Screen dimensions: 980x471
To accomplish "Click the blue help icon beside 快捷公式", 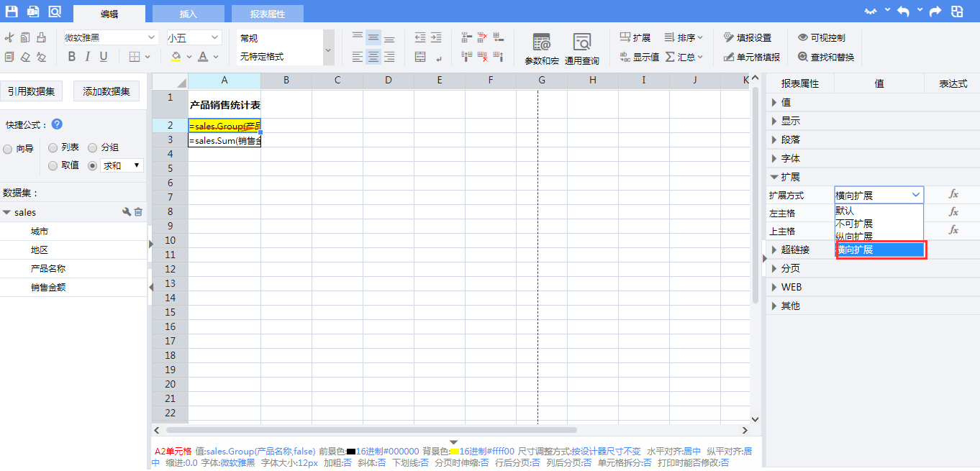I will click(x=57, y=124).
